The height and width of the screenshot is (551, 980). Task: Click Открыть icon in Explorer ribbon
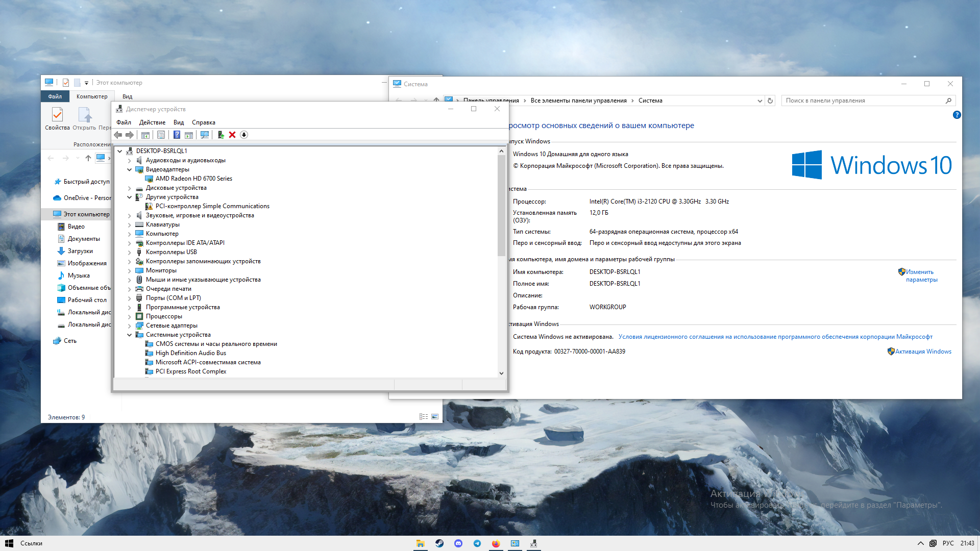pyautogui.click(x=84, y=119)
